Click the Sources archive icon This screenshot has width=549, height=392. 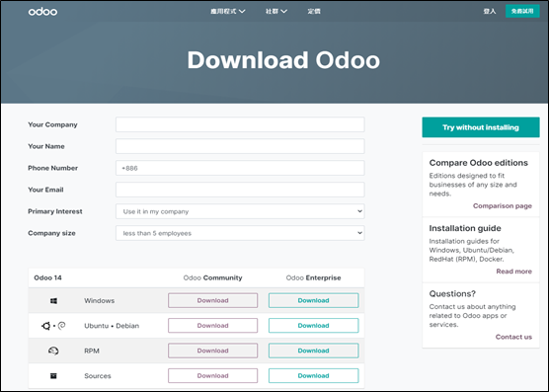[x=53, y=376]
